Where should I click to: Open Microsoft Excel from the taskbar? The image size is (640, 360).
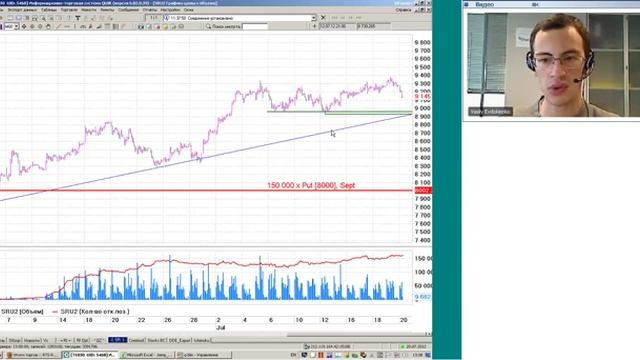pyautogui.click(x=147, y=355)
